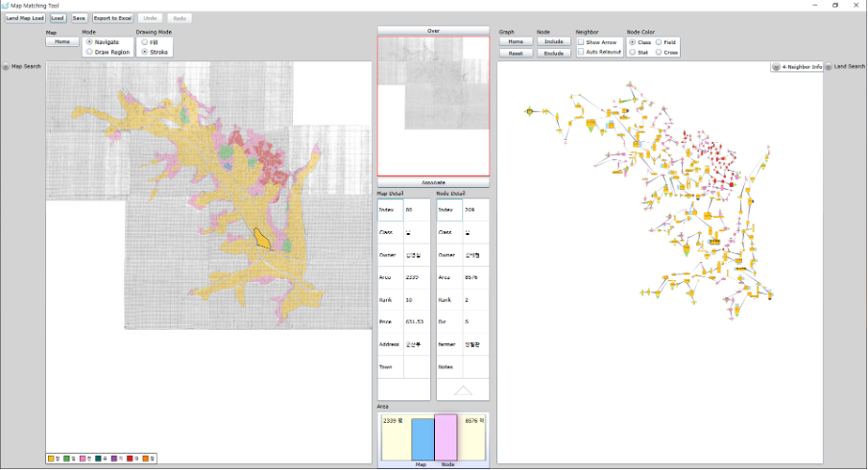Image resolution: width=868 pixels, height=470 pixels.
Task: Click the Map Detail Town value field
Action: pos(417,367)
